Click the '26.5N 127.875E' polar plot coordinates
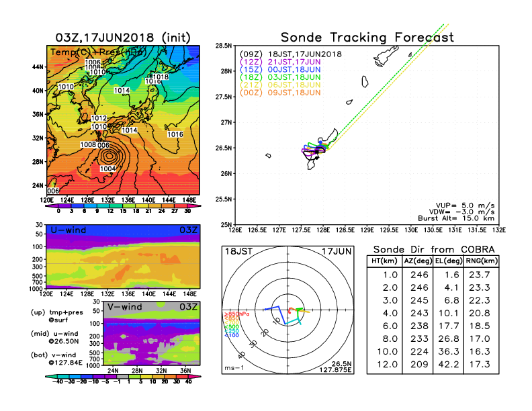 (x=335, y=367)
